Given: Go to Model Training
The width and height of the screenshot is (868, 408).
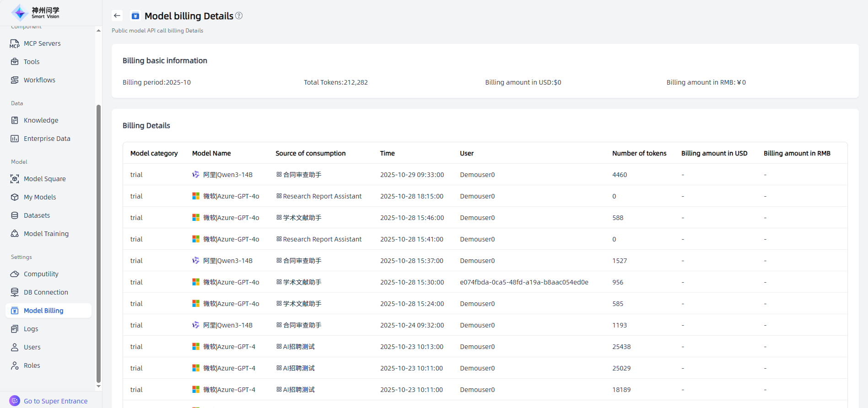Looking at the screenshot, I should click(46, 234).
